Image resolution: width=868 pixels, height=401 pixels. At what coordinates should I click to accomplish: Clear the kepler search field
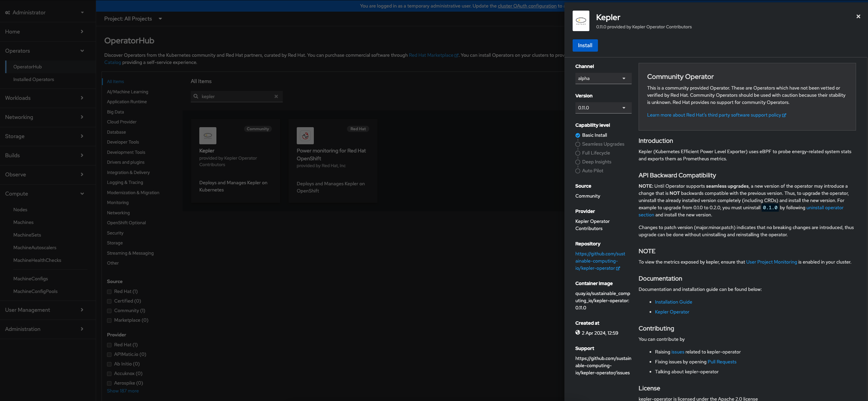(276, 96)
